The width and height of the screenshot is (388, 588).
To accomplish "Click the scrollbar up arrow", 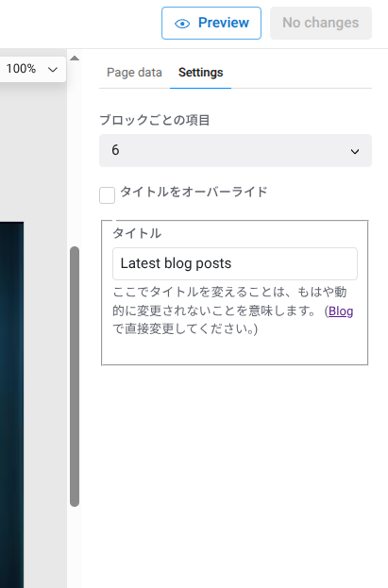I will [75, 59].
